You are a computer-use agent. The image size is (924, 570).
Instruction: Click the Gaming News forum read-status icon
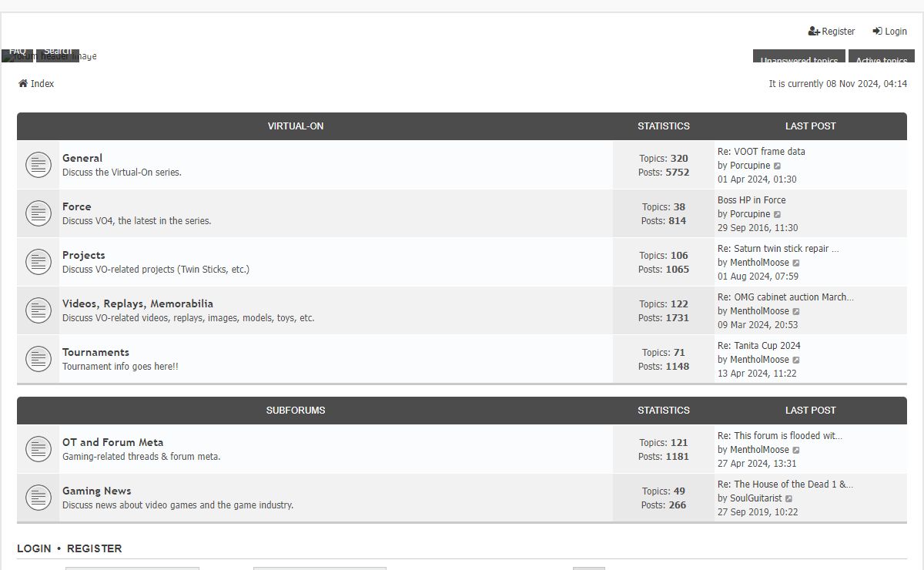click(x=38, y=498)
